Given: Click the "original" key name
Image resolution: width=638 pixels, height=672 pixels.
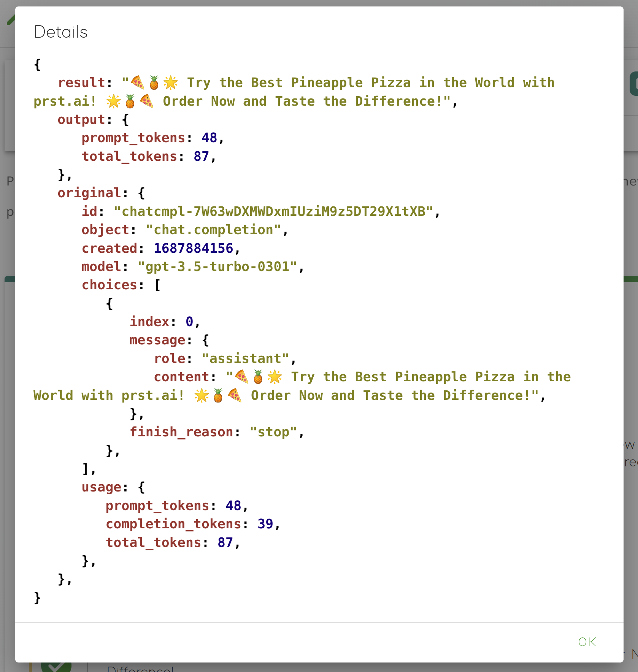Looking at the screenshot, I should pos(89,193).
